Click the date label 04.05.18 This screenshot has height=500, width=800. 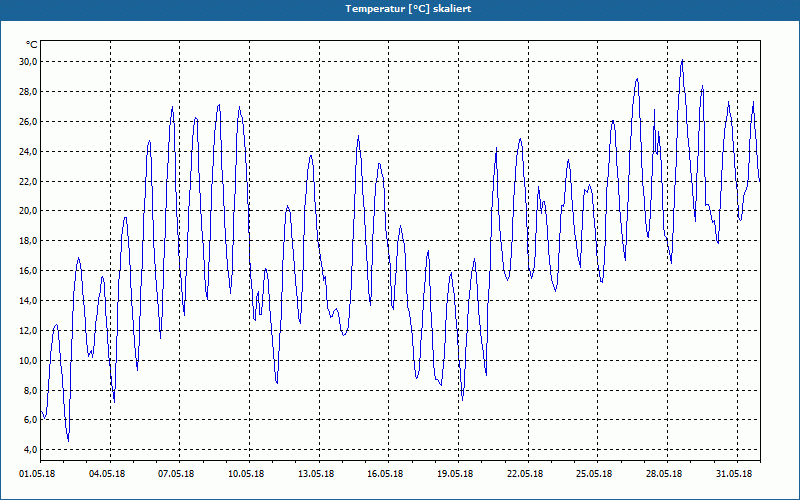coord(107,474)
